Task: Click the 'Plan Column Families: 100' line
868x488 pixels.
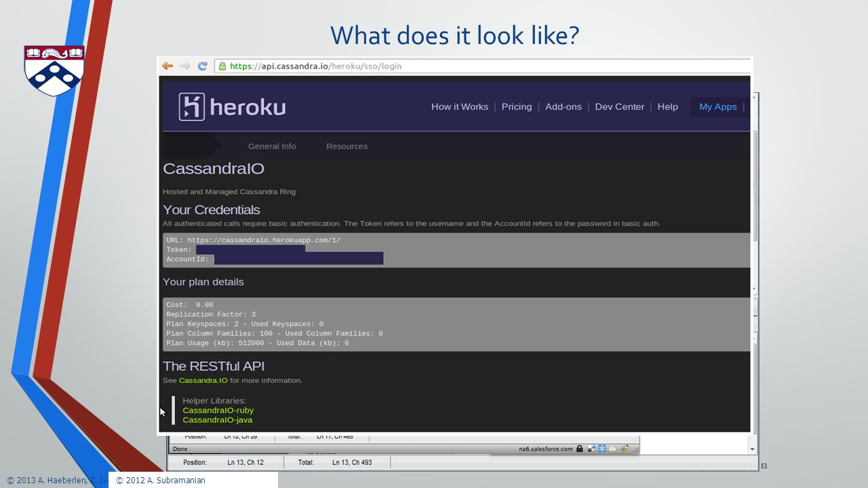Action: (275, 333)
